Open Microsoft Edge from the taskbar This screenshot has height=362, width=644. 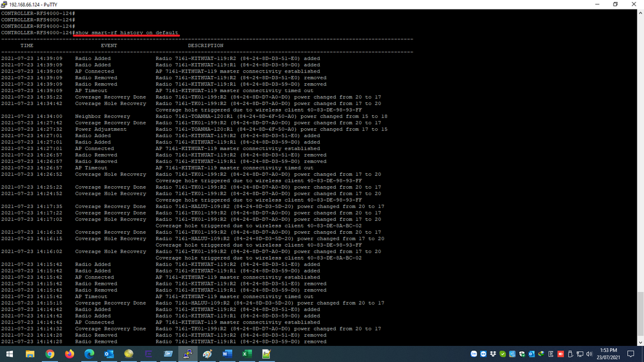(x=89, y=354)
